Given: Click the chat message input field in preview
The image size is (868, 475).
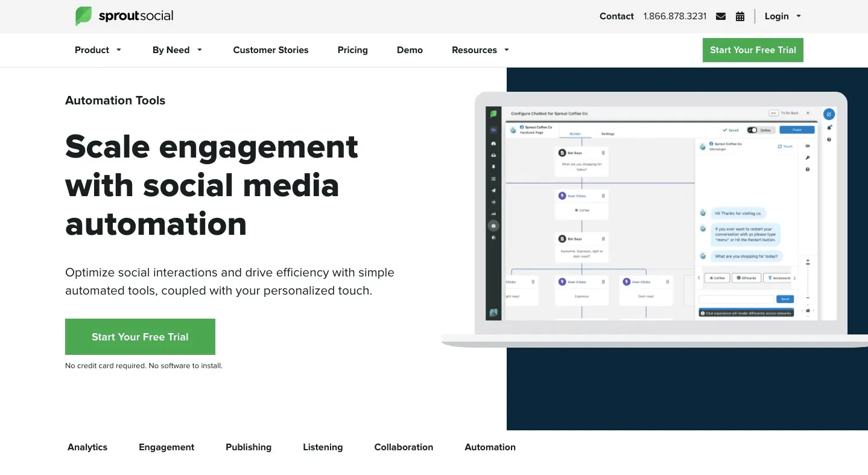Looking at the screenshot, I should [x=736, y=299].
